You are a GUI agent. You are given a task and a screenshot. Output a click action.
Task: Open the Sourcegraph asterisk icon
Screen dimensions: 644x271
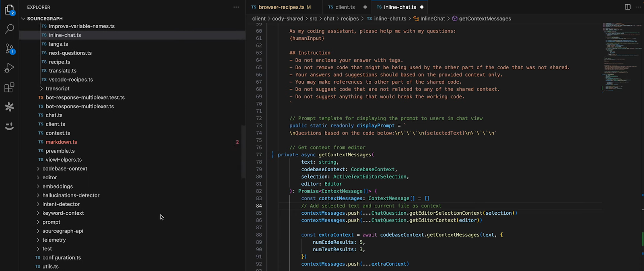point(9,107)
